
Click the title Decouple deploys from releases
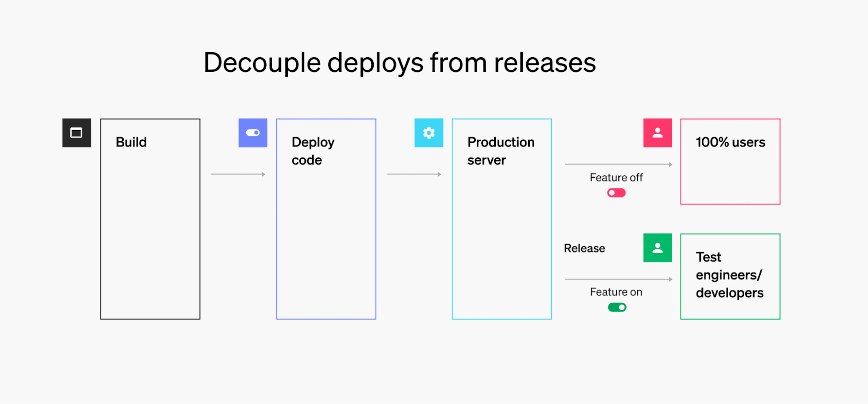400,62
